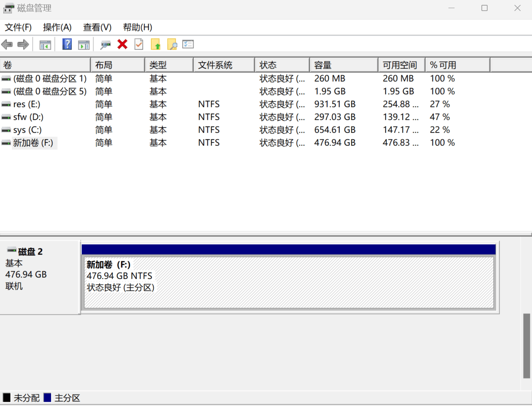Click the disk connect icon in toolbar
Viewport: 532px width, 406px height.
(105, 44)
